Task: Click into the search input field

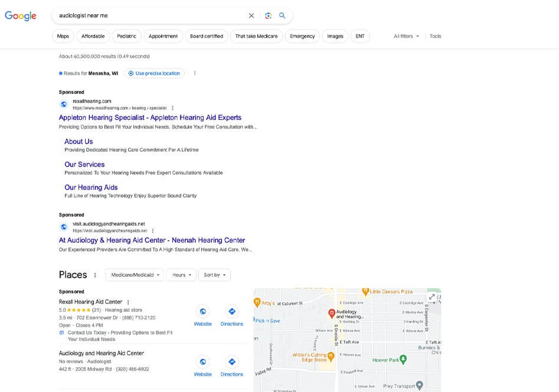Action: click(148, 16)
